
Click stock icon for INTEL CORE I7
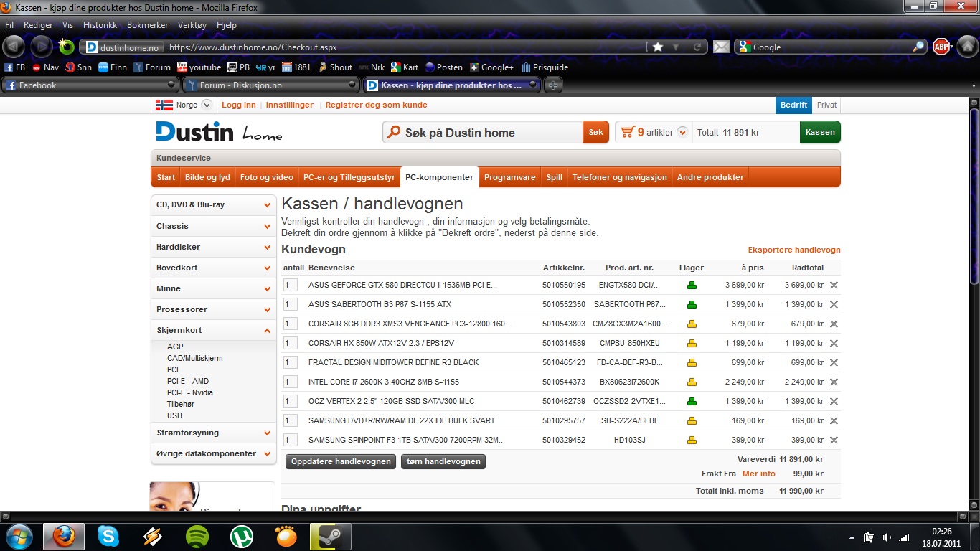[x=692, y=382]
